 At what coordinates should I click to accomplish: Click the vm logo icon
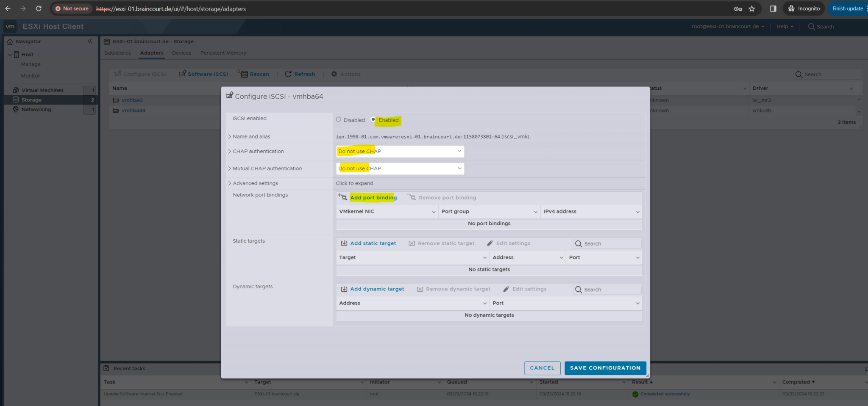pyautogui.click(x=10, y=26)
